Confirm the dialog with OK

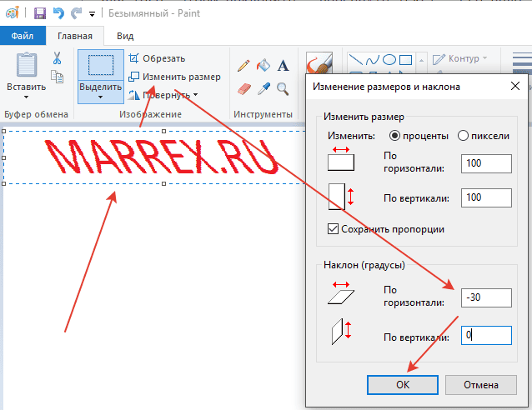tap(403, 385)
